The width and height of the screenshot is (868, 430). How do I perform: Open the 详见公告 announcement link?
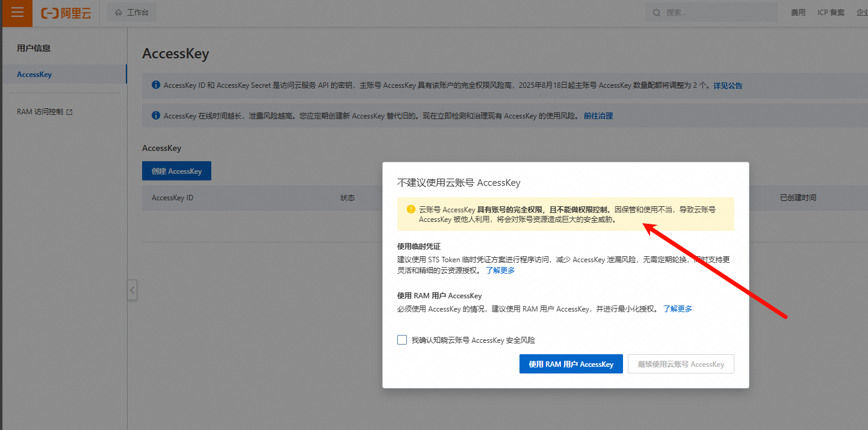[729, 85]
